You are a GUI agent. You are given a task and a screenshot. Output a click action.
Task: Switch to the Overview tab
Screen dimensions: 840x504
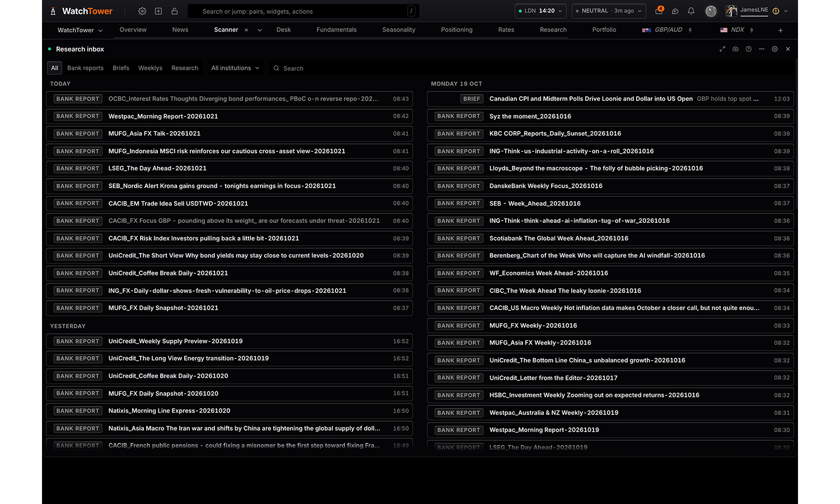coord(133,30)
